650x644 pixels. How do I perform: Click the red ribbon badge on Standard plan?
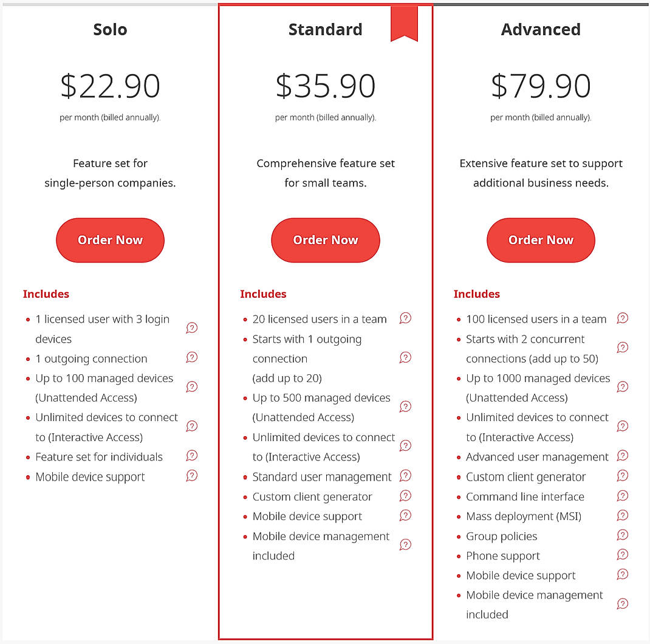pos(404,23)
